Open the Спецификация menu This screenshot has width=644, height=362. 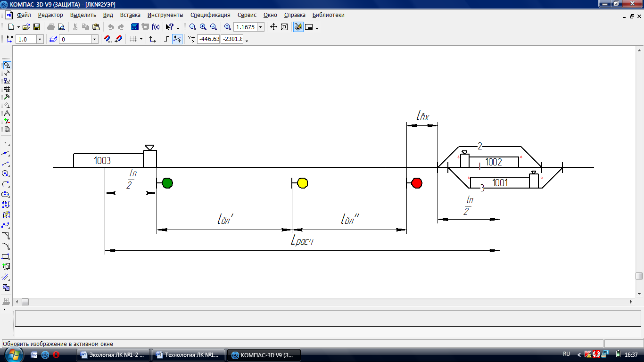[x=210, y=15]
